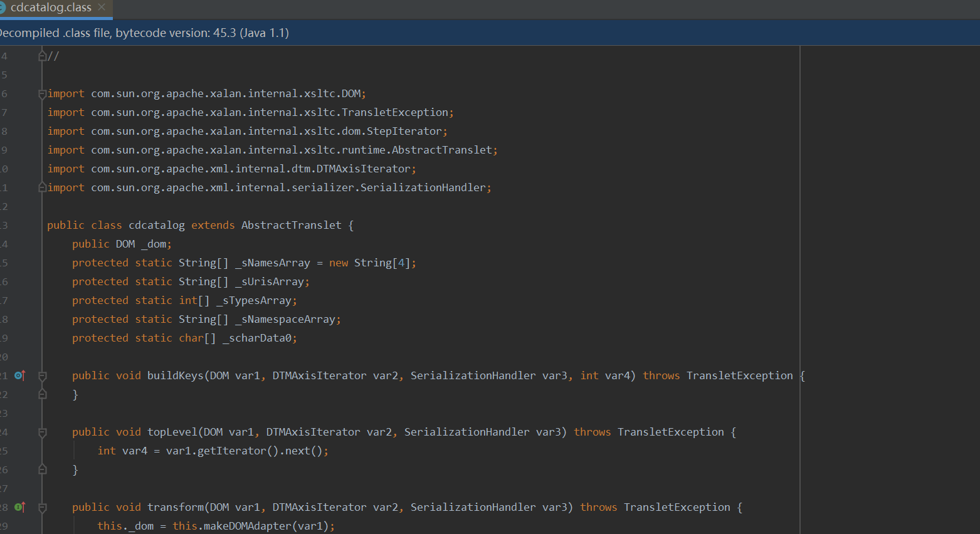Click the class name cdcatalog in the declaration
The width and height of the screenshot is (980, 534).
(157, 225)
